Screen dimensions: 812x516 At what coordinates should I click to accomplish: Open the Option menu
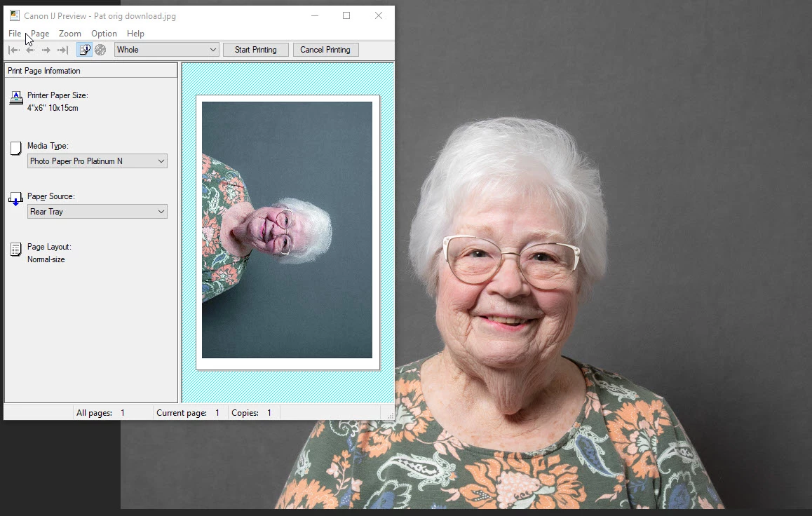[104, 33]
